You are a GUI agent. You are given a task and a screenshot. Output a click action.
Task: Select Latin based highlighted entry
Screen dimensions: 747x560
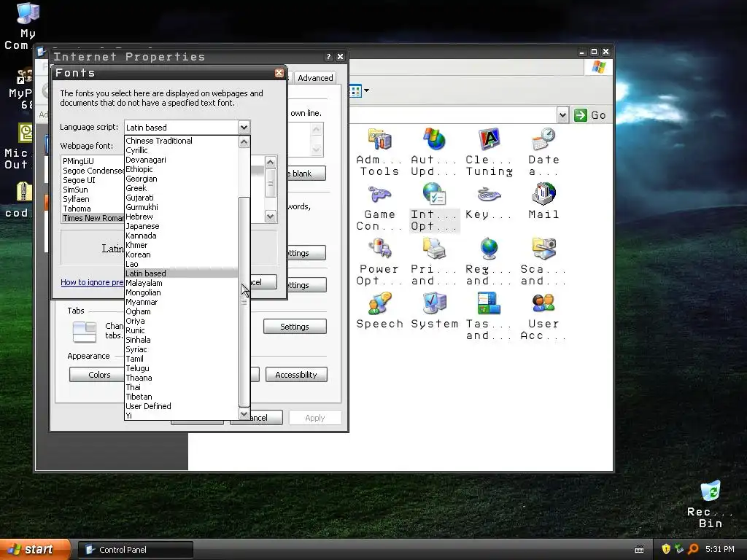181,273
